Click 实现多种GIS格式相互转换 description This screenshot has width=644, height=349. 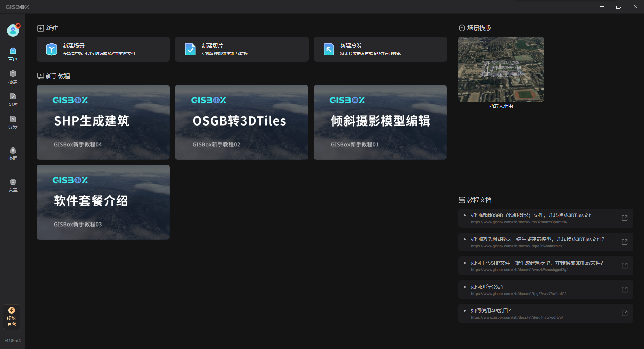(225, 54)
